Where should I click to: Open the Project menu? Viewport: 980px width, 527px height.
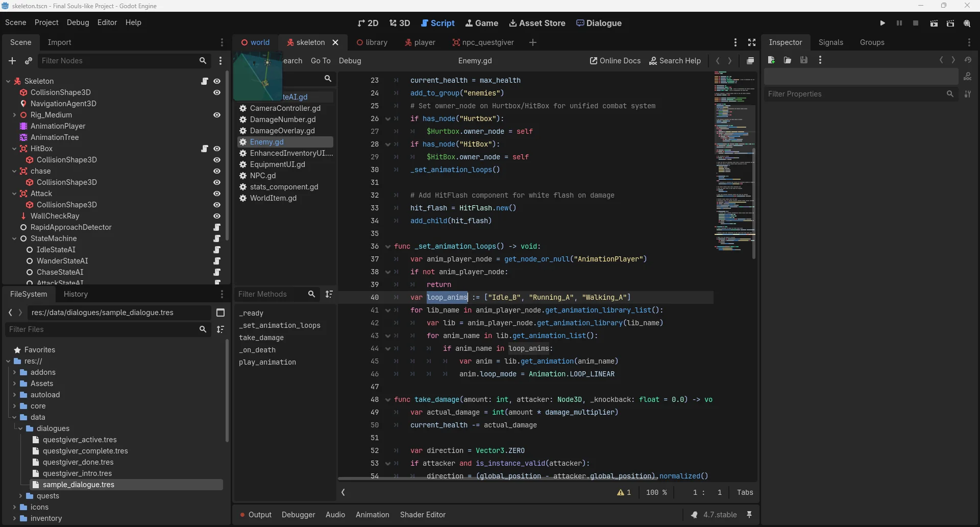coord(46,22)
